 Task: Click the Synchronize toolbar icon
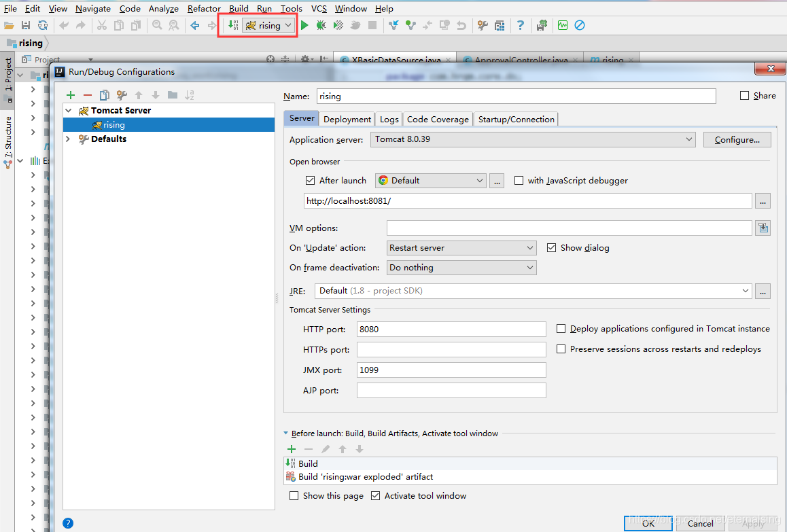[43, 25]
